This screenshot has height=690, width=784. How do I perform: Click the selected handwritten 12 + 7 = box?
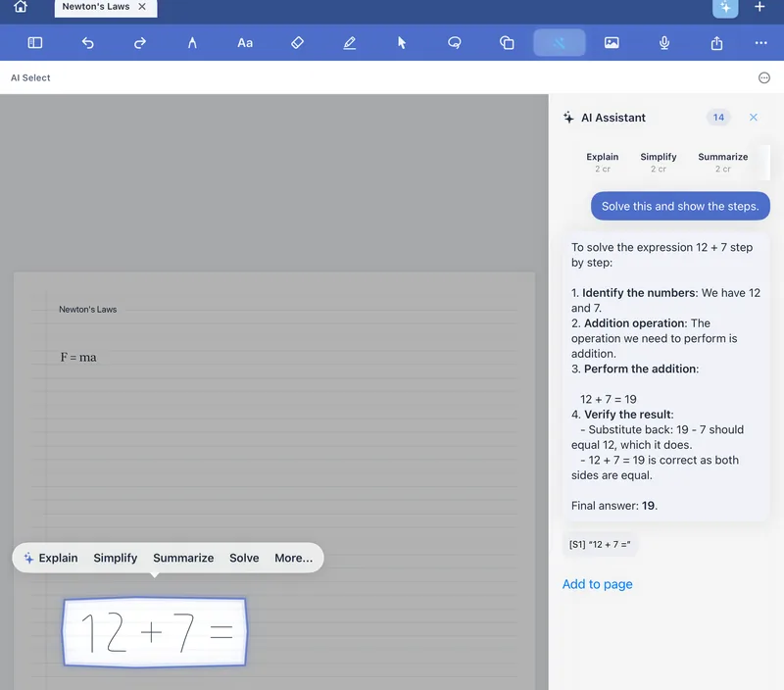click(155, 632)
